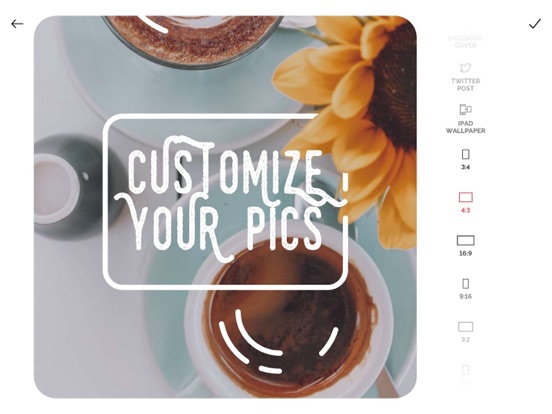The height and width of the screenshot is (414, 552).
Task: Click the 4:3 red text label
Action: pos(465,211)
